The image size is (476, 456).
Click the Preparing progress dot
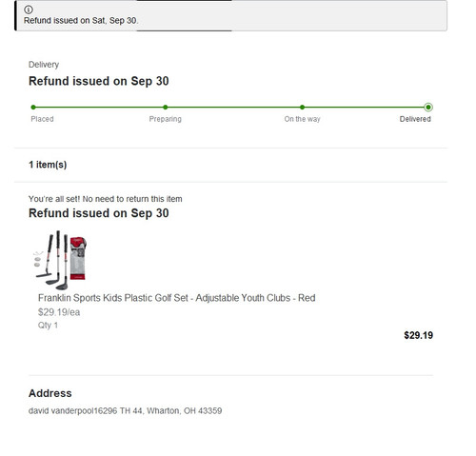pos(166,108)
